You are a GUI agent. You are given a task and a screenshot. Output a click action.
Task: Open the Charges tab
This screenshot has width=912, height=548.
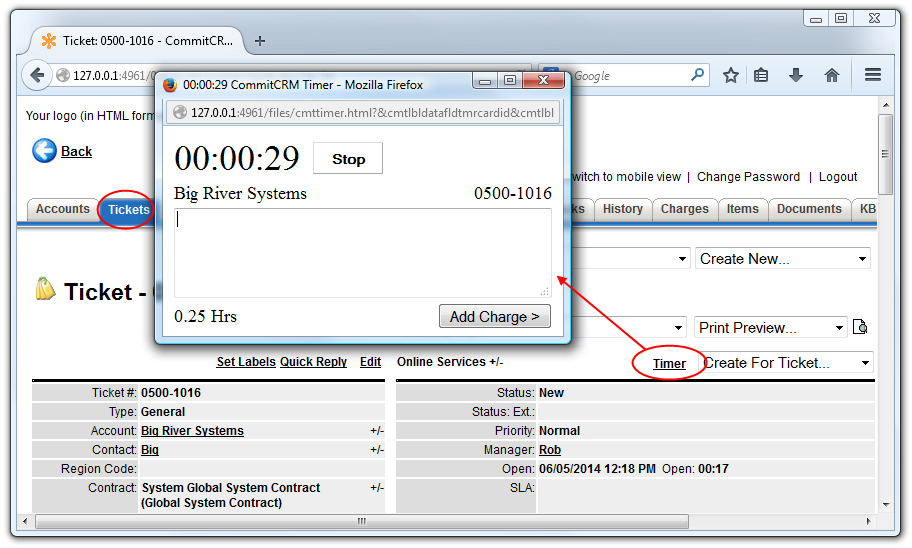click(x=684, y=209)
